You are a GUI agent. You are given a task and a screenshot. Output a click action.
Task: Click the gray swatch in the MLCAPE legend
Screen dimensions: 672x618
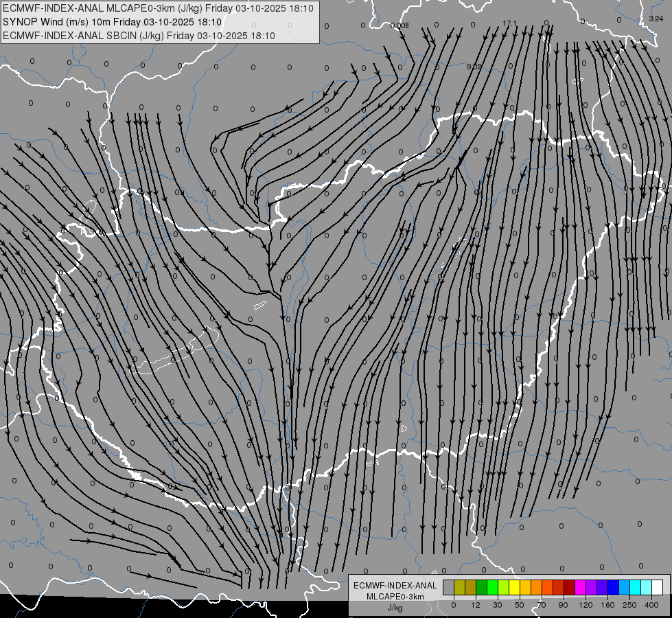(x=449, y=588)
